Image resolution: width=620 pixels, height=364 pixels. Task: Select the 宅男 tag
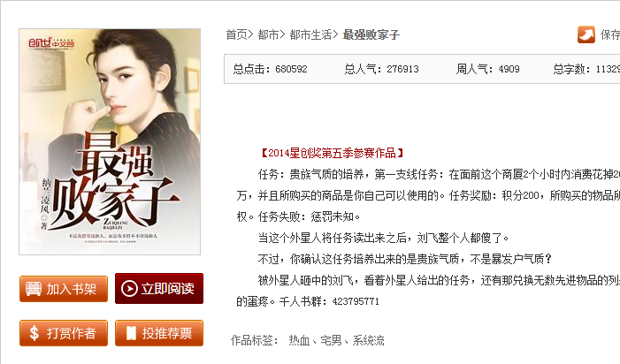(x=331, y=340)
